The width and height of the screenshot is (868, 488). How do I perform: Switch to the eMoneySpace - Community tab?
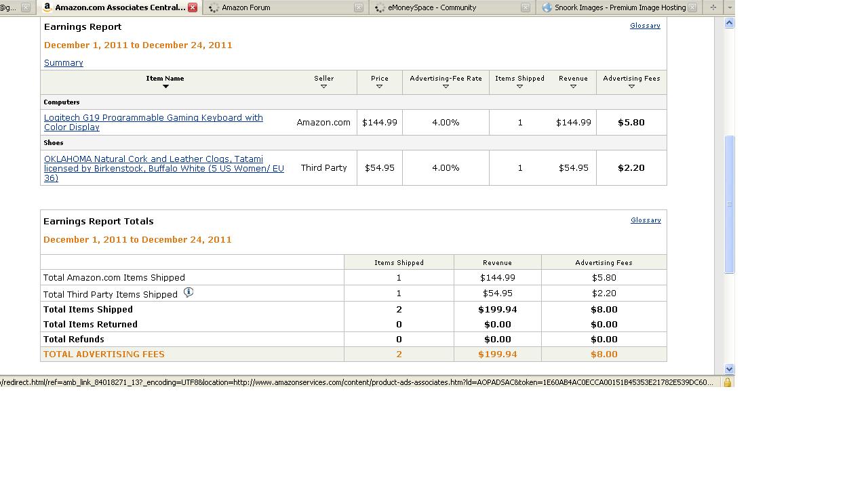pyautogui.click(x=452, y=7)
